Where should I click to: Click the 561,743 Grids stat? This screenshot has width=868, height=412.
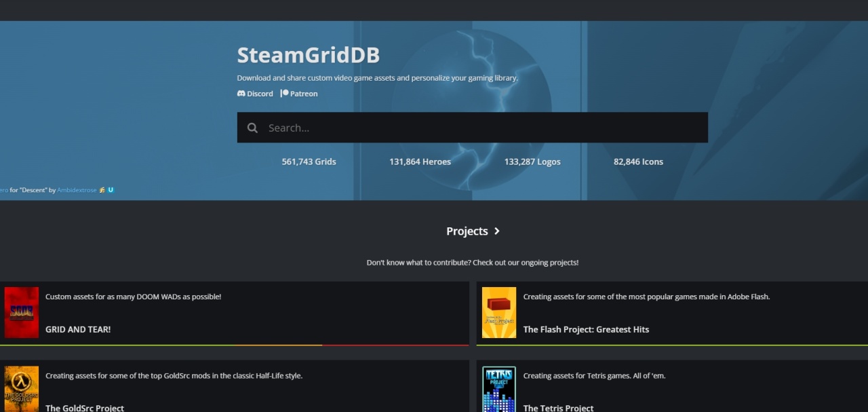coord(309,162)
